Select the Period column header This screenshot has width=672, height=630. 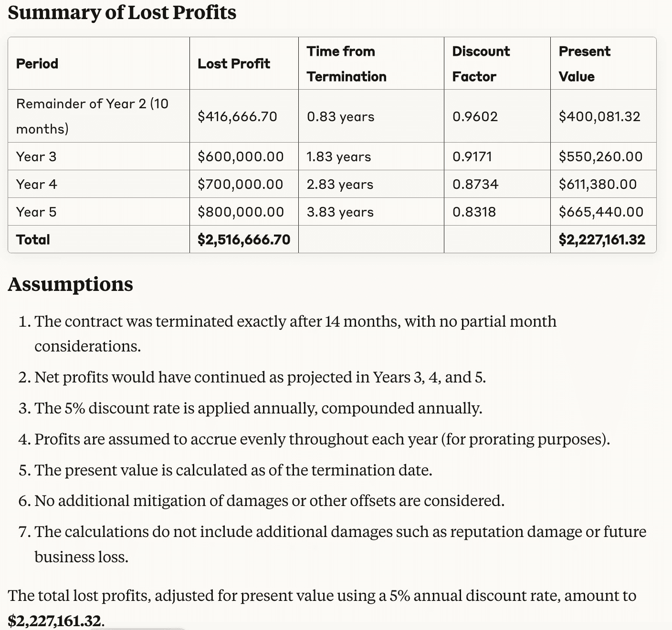pyautogui.click(x=37, y=64)
